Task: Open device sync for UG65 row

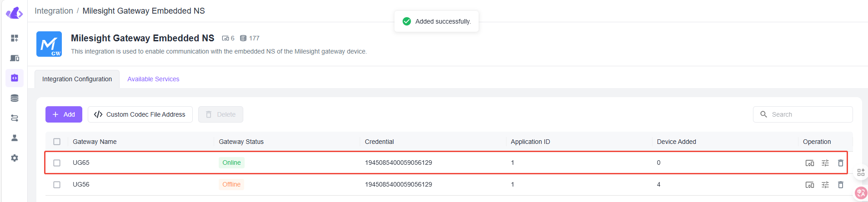Action: pos(810,163)
